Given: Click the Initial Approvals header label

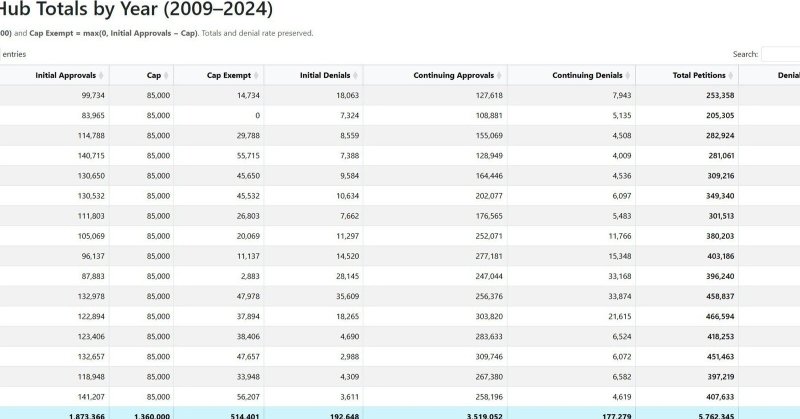Looking at the screenshot, I should tap(65, 76).
